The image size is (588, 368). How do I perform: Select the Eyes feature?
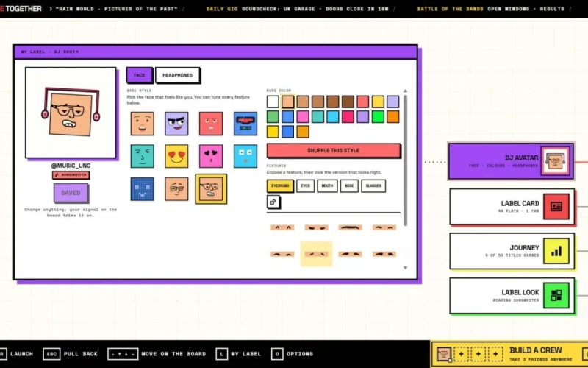pos(305,186)
